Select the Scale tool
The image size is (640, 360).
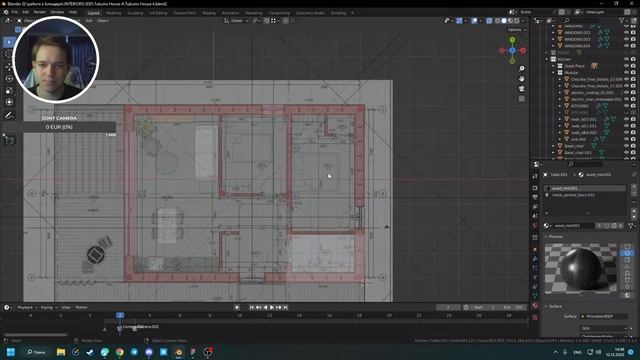coord(9,90)
